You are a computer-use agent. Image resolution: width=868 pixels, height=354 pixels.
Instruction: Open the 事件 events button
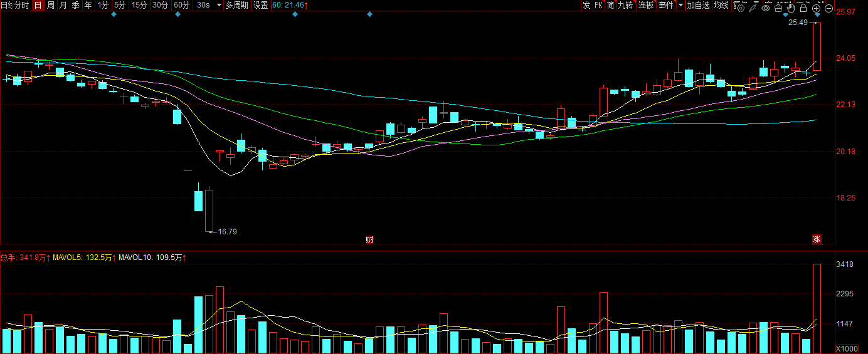tap(665, 5)
